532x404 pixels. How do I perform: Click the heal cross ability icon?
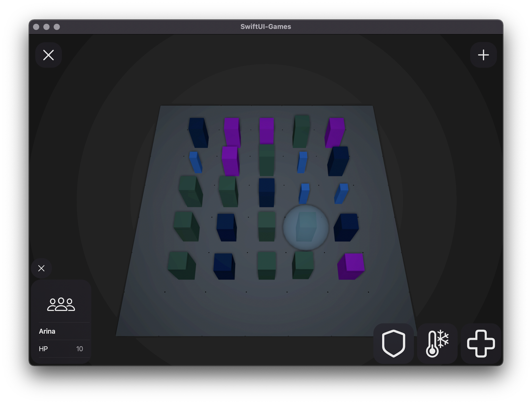tap(481, 343)
